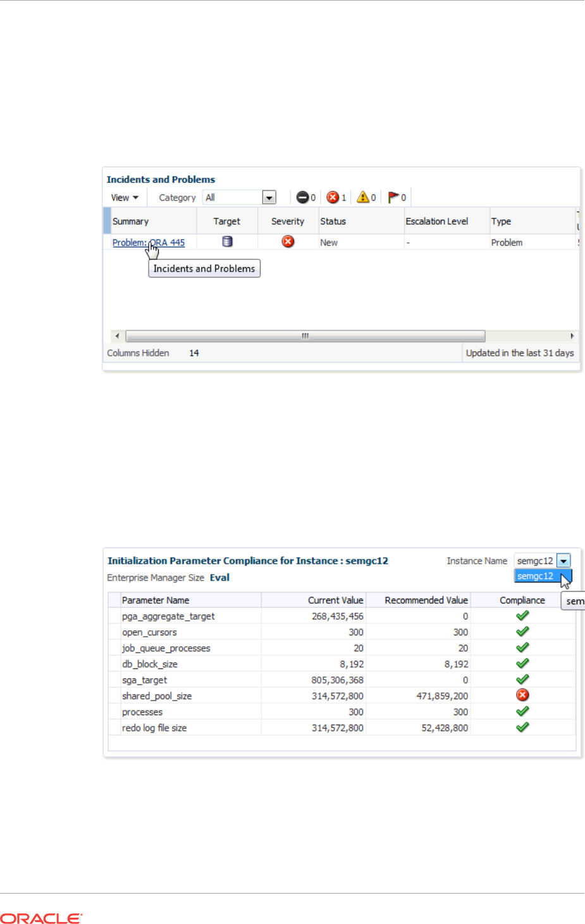Click the database target icon in the ORA 445 row

227,241
